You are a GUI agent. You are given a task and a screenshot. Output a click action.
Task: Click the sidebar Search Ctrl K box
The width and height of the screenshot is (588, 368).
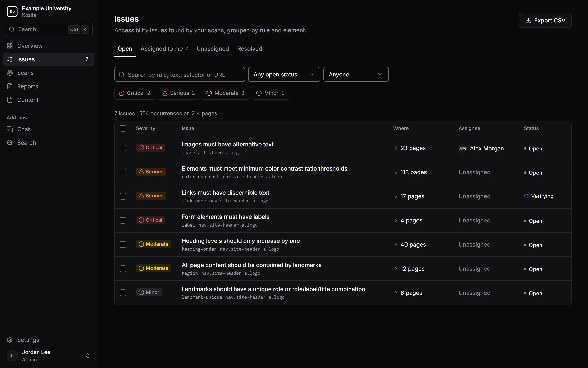click(49, 29)
